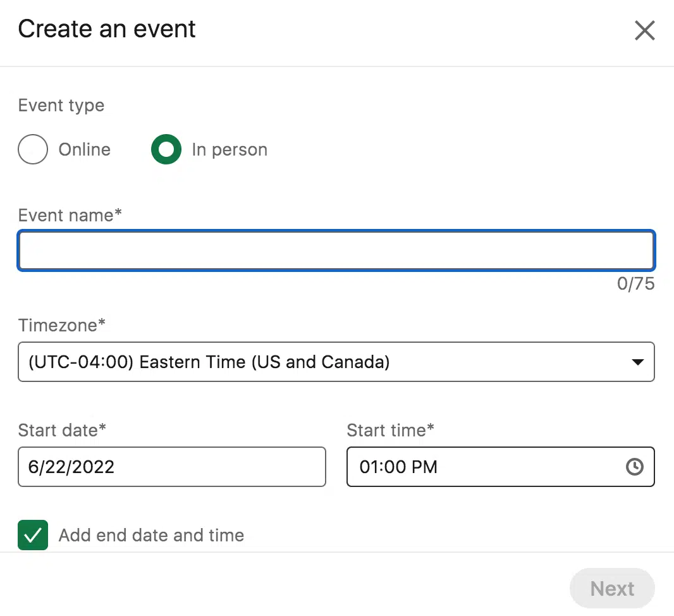The height and width of the screenshot is (616, 674).
Task: Select the Online radio button
Action: pyautogui.click(x=33, y=150)
